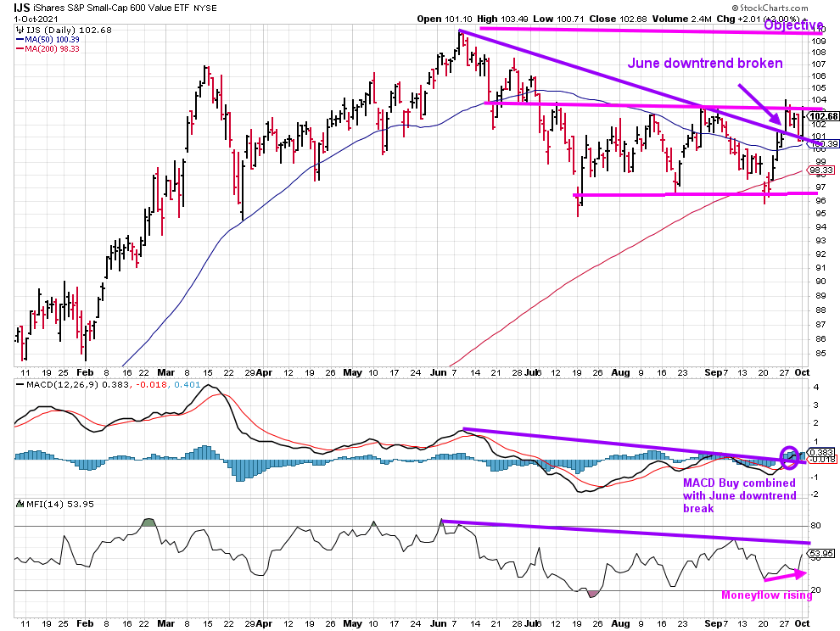The height and width of the screenshot is (631, 840).
Task: Click the 'Volume 2.4M' value in the header
Action: click(682, 19)
